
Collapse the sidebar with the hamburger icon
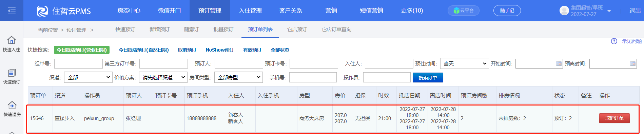(x=12, y=11)
